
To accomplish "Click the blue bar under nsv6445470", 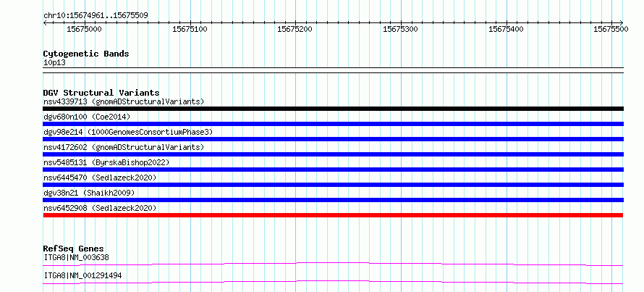I will tap(333, 185).
